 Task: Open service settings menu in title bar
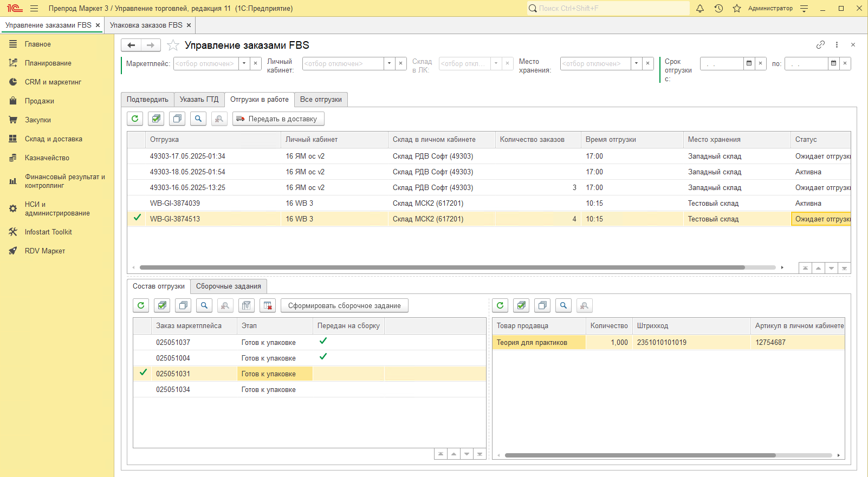tap(804, 8)
